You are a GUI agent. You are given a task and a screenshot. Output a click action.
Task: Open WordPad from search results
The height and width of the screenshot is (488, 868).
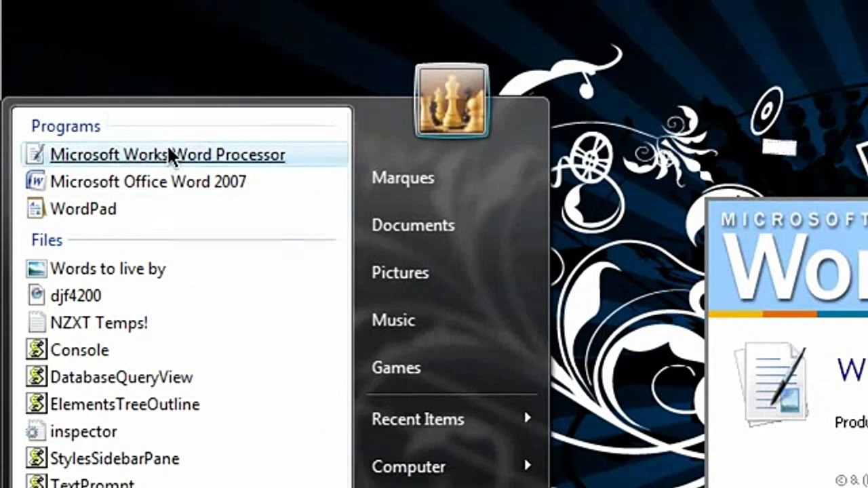pyautogui.click(x=83, y=209)
